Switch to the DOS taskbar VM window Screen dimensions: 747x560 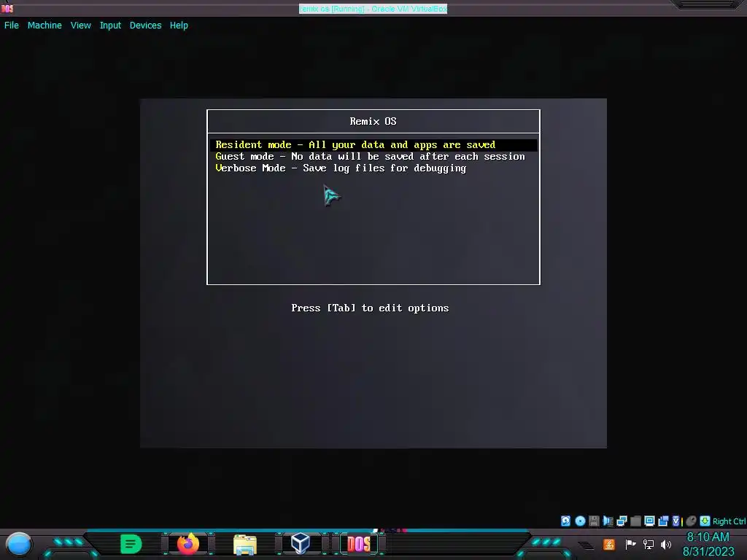[x=359, y=544]
